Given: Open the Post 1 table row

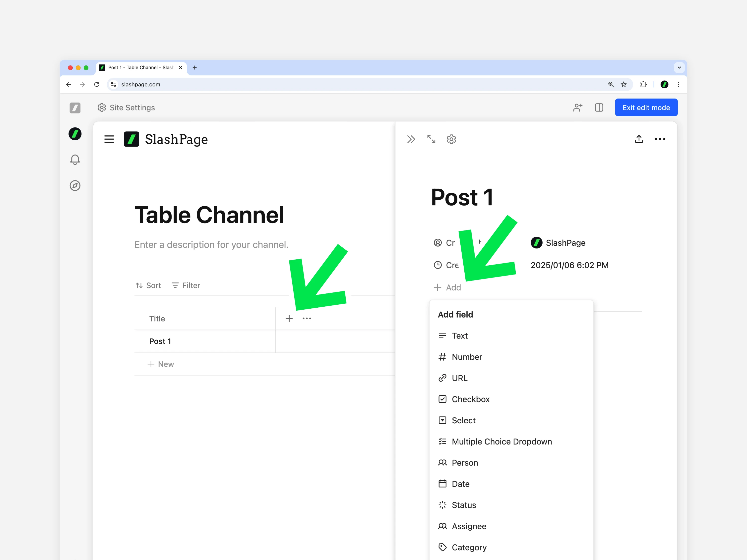Looking at the screenshot, I should pyautogui.click(x=205, y=341).
